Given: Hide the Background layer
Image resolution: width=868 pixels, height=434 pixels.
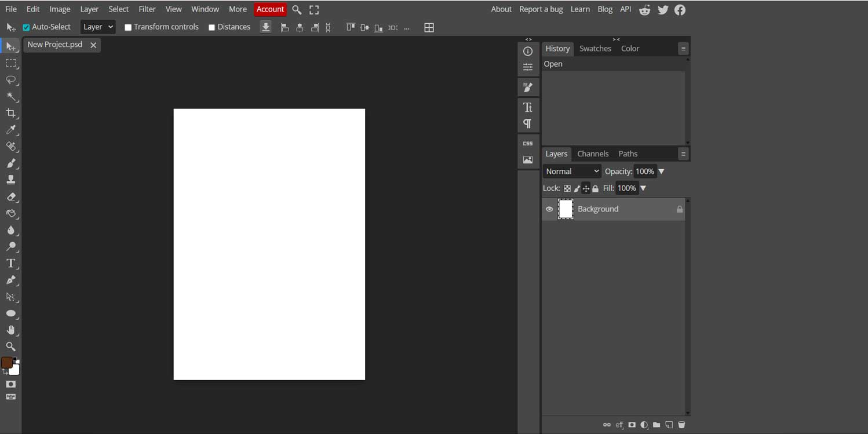Looking at the screenshot, I should (549, 209).
